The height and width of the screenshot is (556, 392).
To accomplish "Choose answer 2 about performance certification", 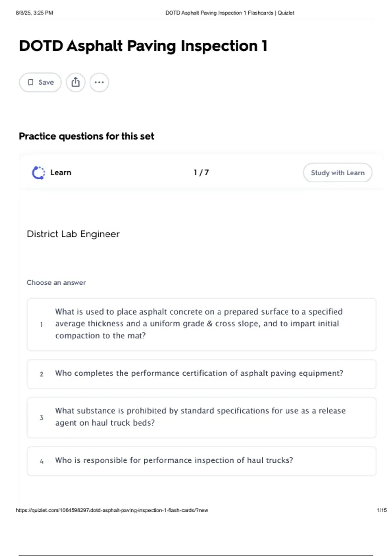I will click(x=202, y=374).
